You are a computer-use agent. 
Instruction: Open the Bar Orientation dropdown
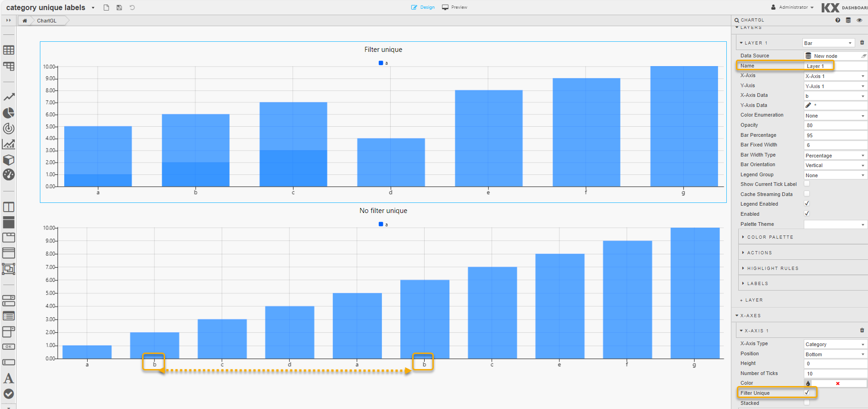pyautogui.click(x=835, y=165)
